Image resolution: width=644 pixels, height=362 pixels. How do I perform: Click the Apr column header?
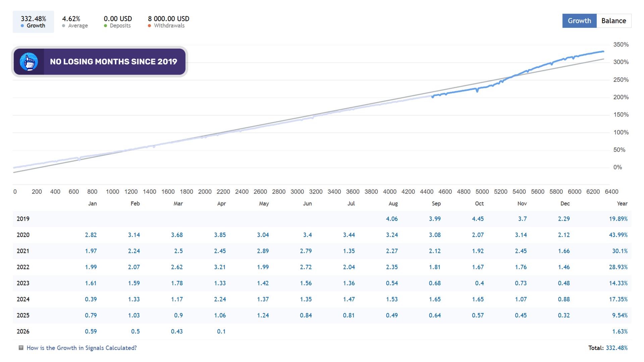[221, 203]
